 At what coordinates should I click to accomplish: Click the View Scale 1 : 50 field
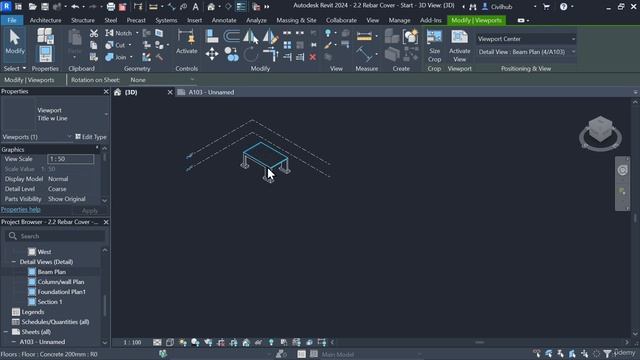pos(71,159)
